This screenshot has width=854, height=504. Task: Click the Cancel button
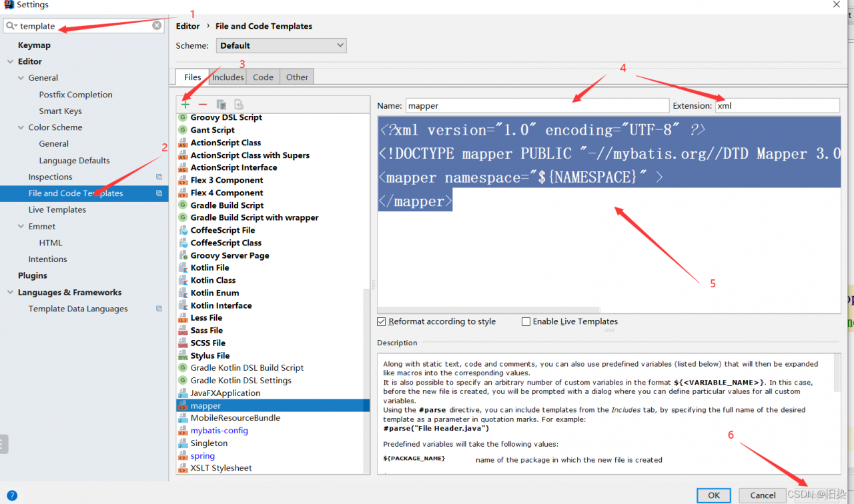[x=763, y=495]
